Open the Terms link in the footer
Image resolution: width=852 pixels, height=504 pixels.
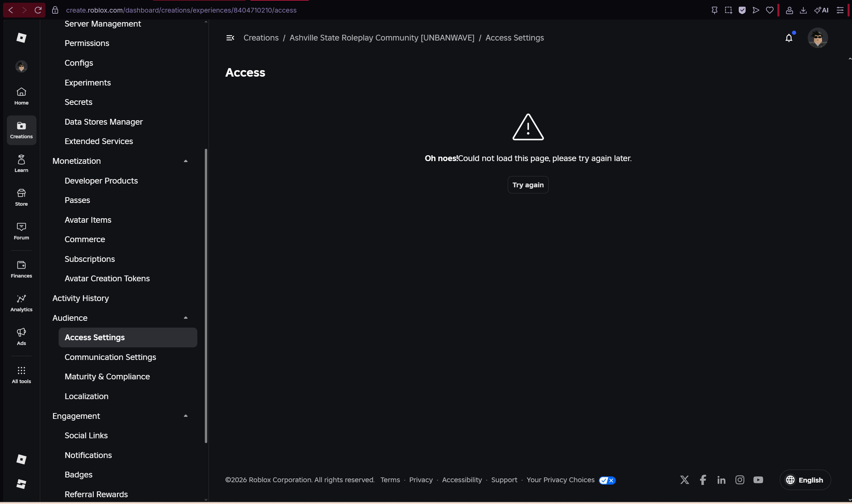click(x=390, y=480)
